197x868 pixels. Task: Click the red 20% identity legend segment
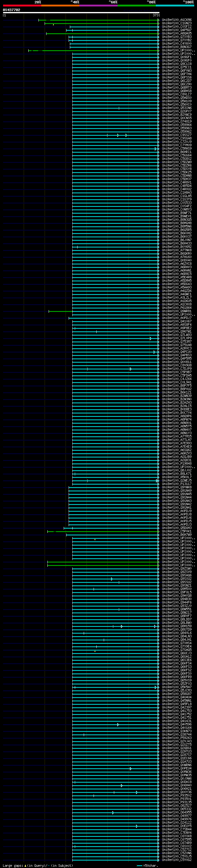[x=22, y=6]
